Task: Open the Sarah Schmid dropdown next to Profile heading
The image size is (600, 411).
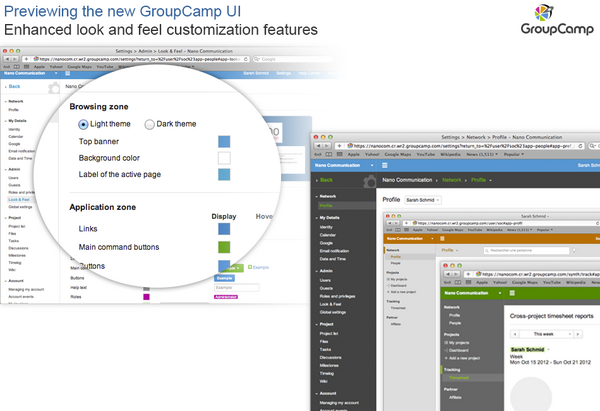Action: (x=422, y=200)
